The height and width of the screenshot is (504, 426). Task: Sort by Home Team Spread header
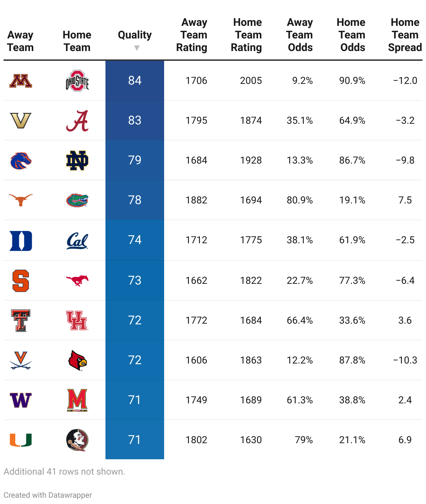tap(405, 35)
